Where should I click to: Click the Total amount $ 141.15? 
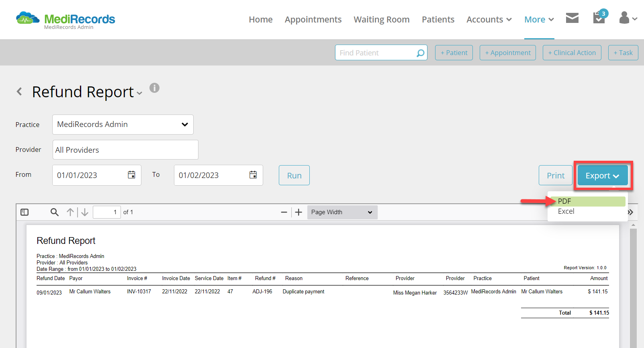pyautogui.click(x=599, y=313)
